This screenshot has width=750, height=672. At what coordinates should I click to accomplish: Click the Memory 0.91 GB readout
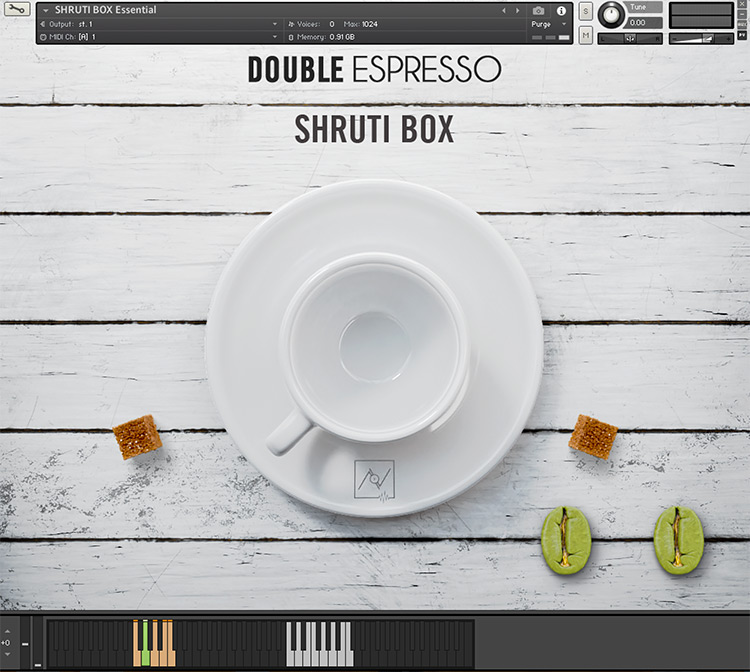(342, 37)
